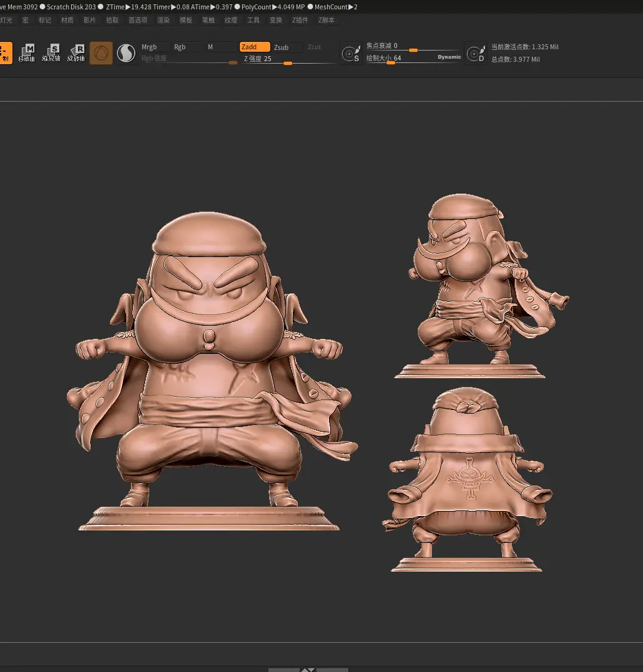This screenshot has height=672, width=643.
Task: Activate the Move axis (移动轴) tool
Action: pyautogui.click(x=27, y=53)
